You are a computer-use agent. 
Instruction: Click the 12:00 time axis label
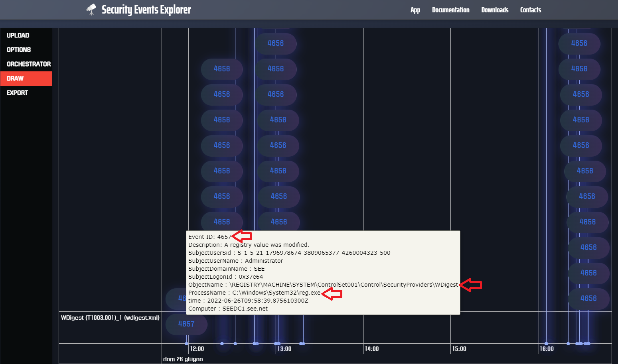[197, 349]
